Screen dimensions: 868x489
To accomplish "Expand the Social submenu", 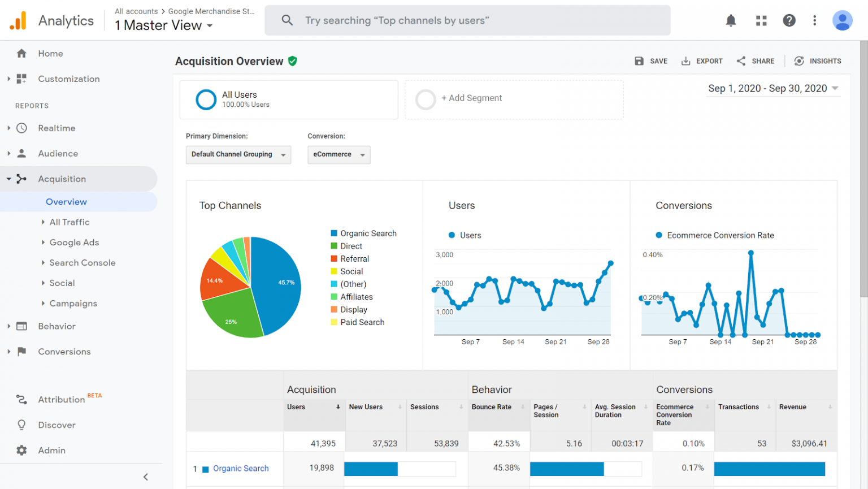I will (44, 283).
